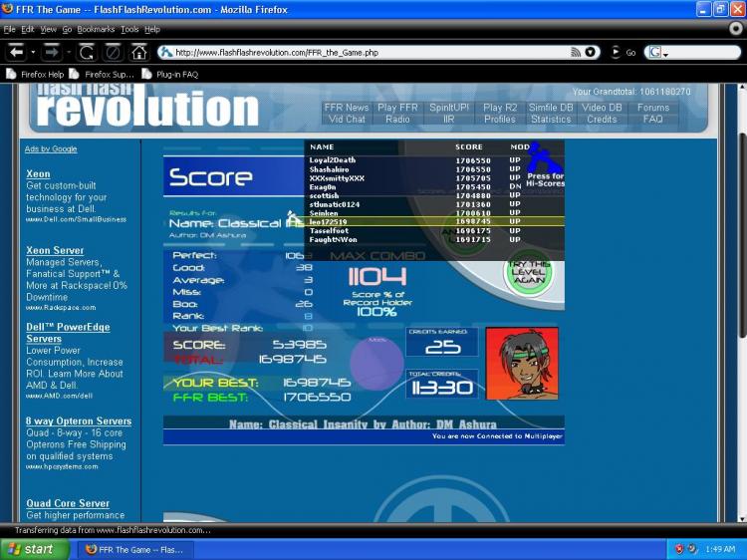747x560 pixels.
Task: Open the 8 way Opteron Servers ad link
Action: pos(79,420)
